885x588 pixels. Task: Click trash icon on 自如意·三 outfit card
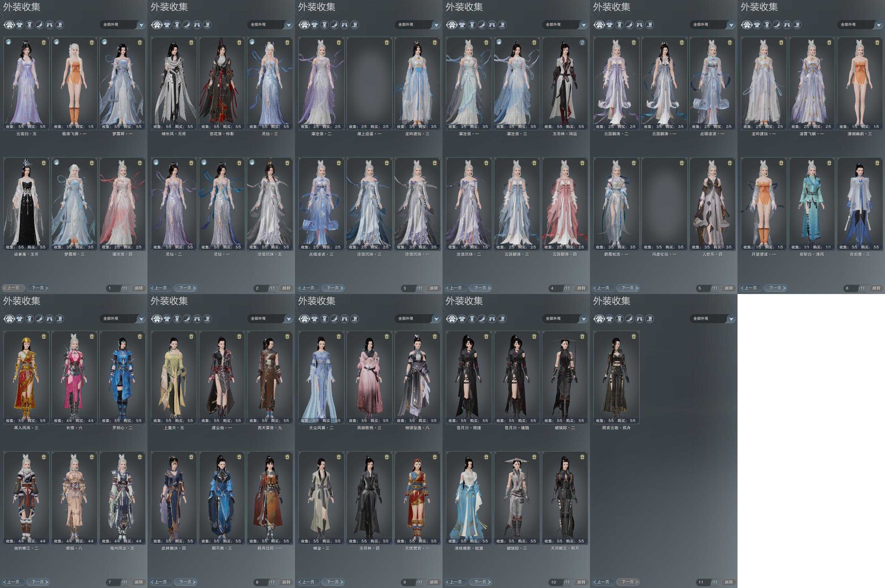coord(877,163)
